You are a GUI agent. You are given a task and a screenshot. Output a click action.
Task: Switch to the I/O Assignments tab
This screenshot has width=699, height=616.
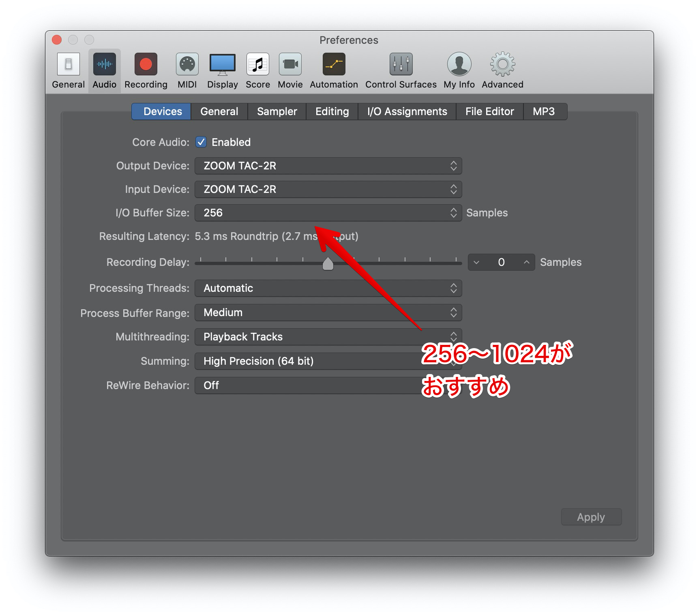click(407, 111)
